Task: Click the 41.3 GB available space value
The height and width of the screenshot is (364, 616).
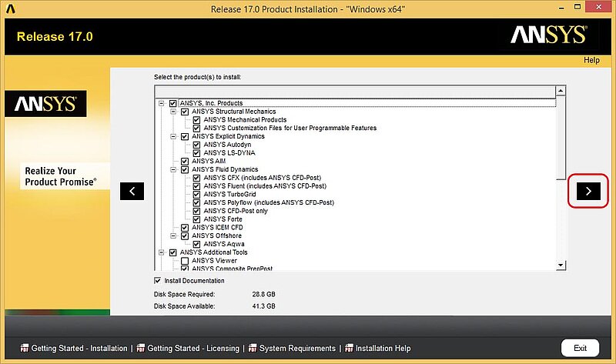Action: click(263, 306)
